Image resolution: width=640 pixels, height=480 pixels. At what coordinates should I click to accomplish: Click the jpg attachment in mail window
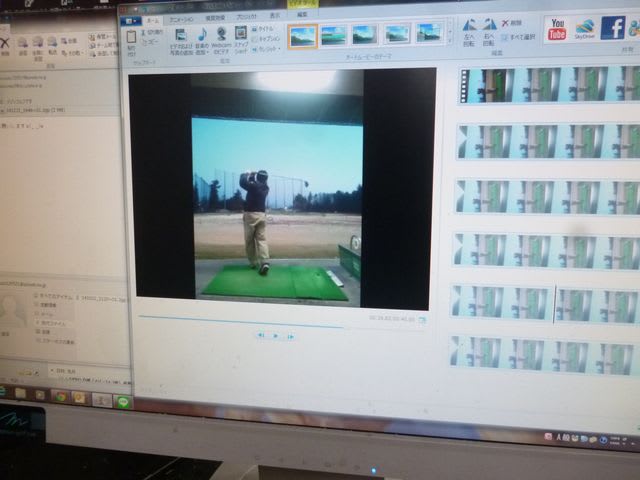(x=33, y=110)
